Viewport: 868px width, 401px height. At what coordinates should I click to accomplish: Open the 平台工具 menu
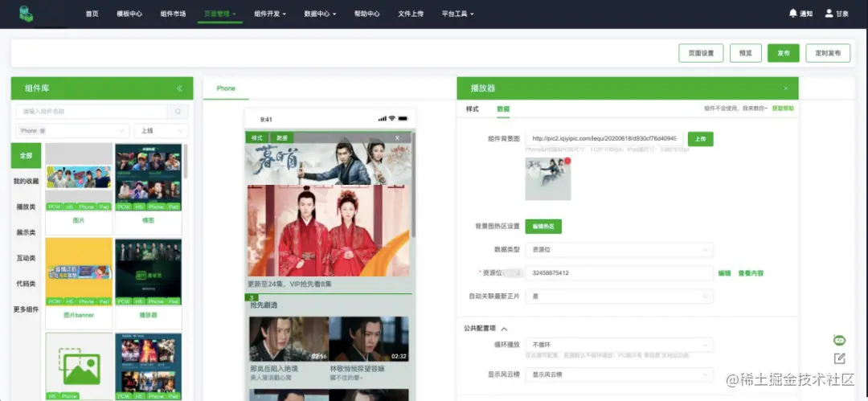pyautogui.click(x=458, y=14)
